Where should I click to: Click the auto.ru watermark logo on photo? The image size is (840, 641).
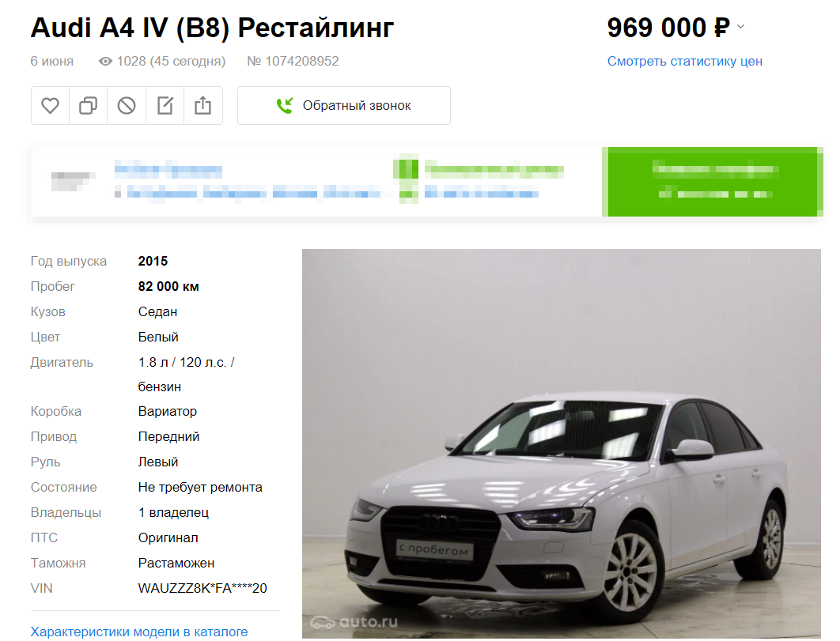click(x=354, y=622)
